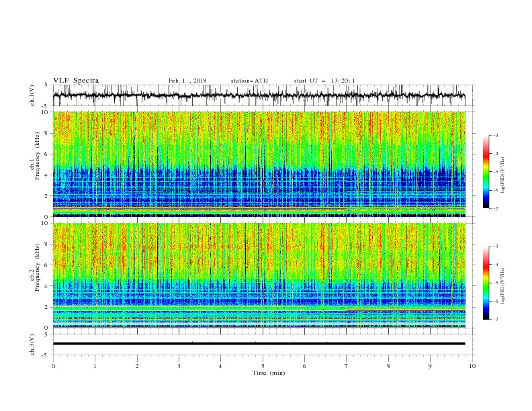Click the 'ch.3(V)' axis label

(x=32, y=345)
